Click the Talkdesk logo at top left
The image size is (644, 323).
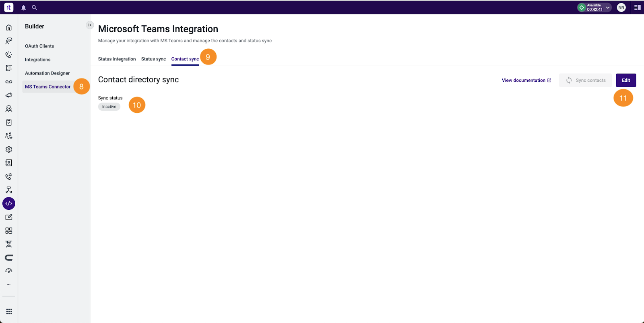pyautogui.click(x=9, y=7)
